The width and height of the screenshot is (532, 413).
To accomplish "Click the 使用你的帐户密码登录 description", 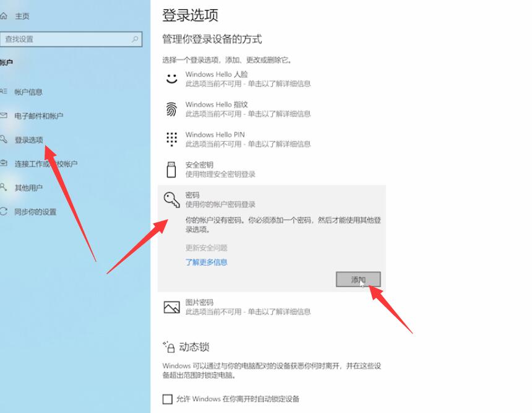I will [220, 204].
